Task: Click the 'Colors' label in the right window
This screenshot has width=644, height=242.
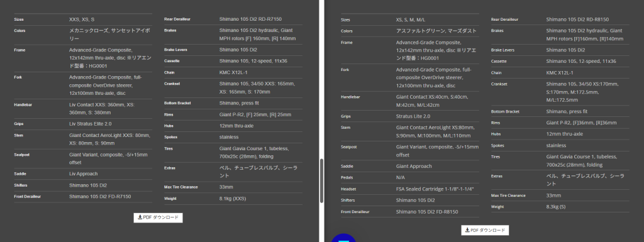Action: pyautogui.click(x=347, y=31)
